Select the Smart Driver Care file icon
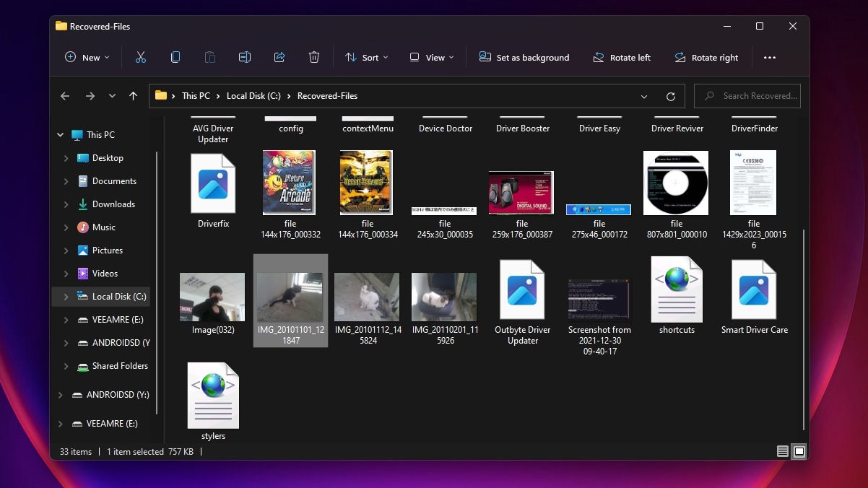This screenshot has height=488, width=868. pyautogui.click(x=754, y=289)
